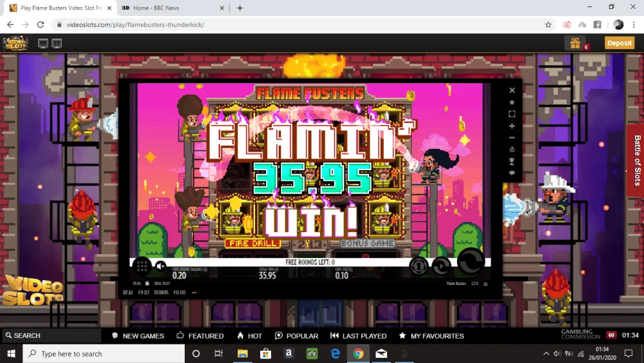Click the Videoslots logo in header
Viewport: 644px width, 363px height.
click(x=15, y=43)
